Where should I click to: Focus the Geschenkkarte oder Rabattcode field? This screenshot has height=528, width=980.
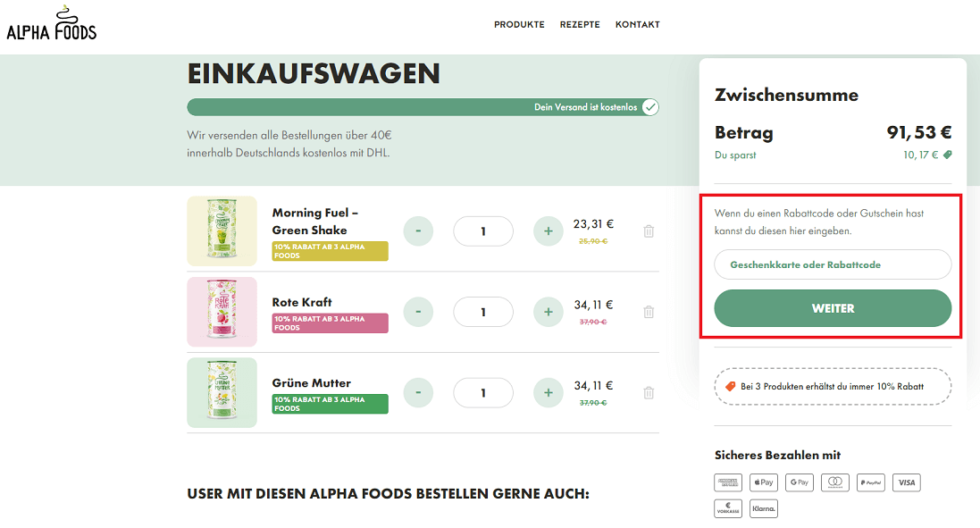coord(833,264)
